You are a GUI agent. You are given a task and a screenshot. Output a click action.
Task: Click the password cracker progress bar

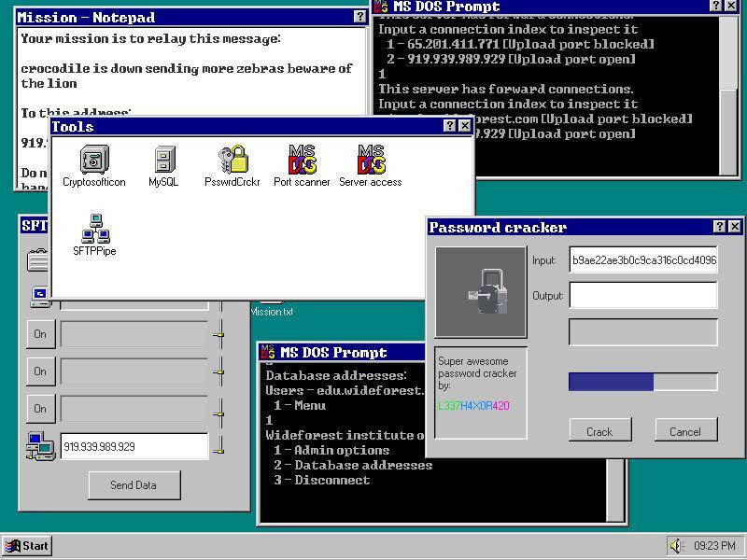point(643,382)
